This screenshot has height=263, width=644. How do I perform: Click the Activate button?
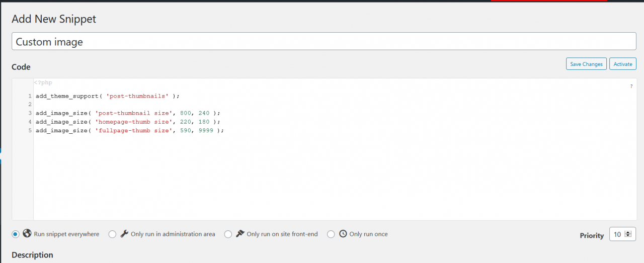coord(623,64)
